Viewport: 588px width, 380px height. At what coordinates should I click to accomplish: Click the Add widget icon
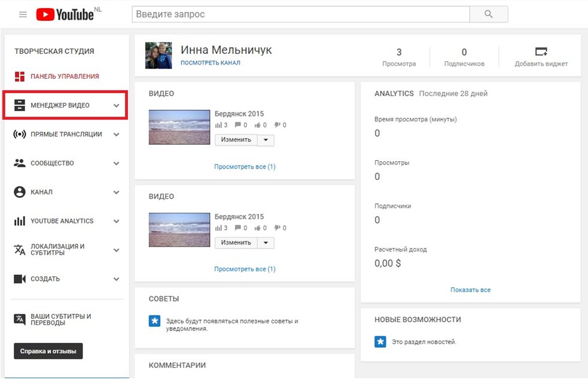(541, 52)
